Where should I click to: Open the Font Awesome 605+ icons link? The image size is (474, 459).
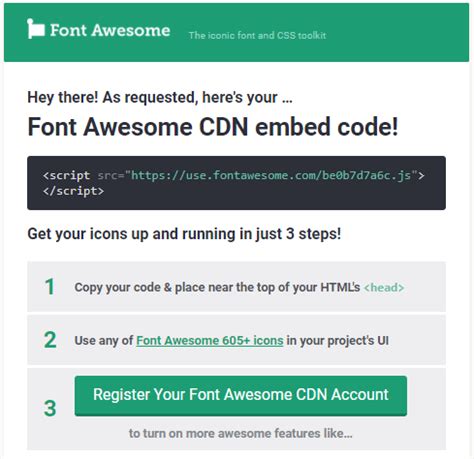pos(210,341)
